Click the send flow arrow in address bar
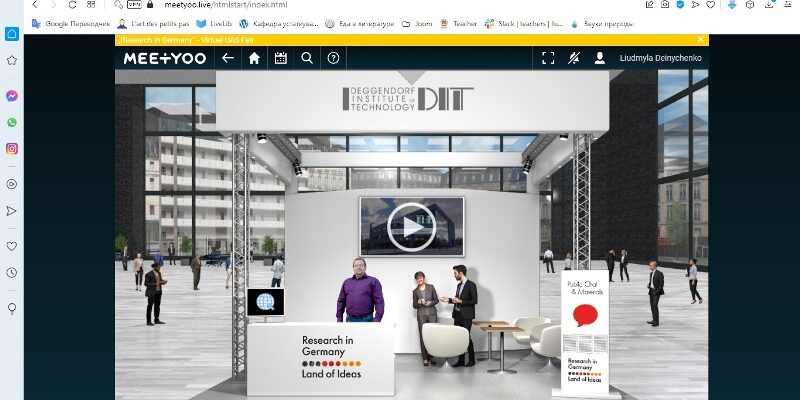This screenshot has height=400, width=800. (x=695, y=5)
